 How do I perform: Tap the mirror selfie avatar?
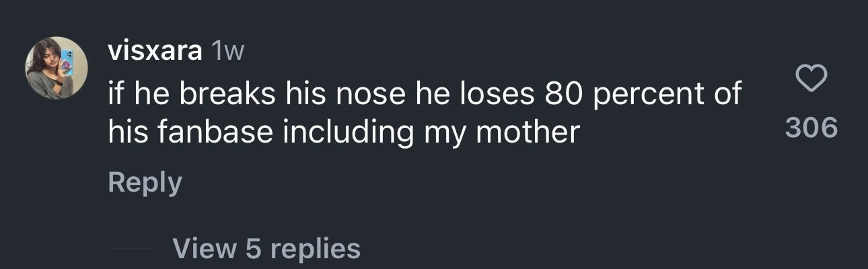pyautogui.click(x=57, y=68)
